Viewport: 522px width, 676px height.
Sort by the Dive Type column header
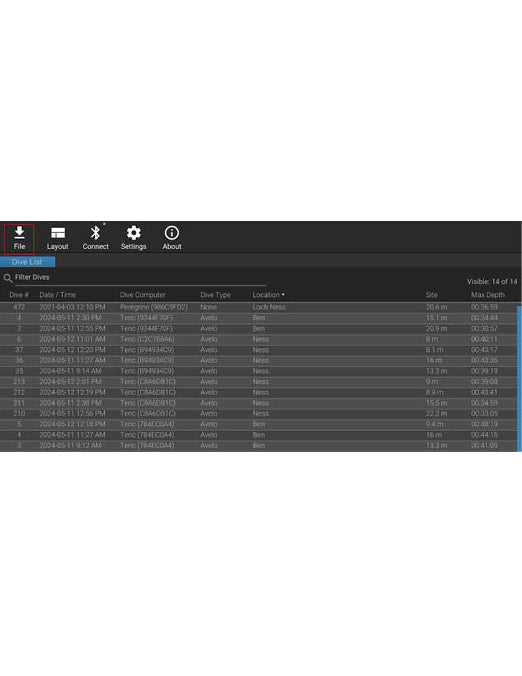click(x=216, y=295)
